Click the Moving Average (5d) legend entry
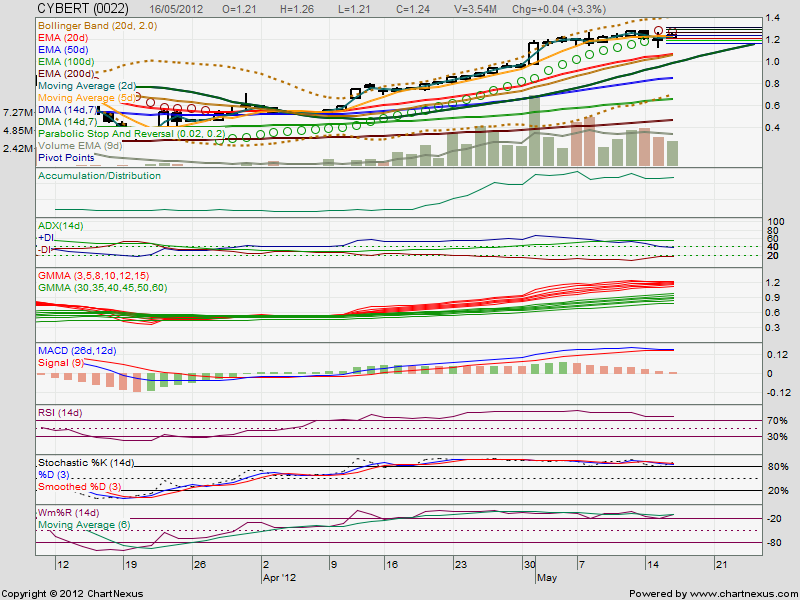Image resolution: width=800 pixels, height=600 pixels. coord(88,98)
